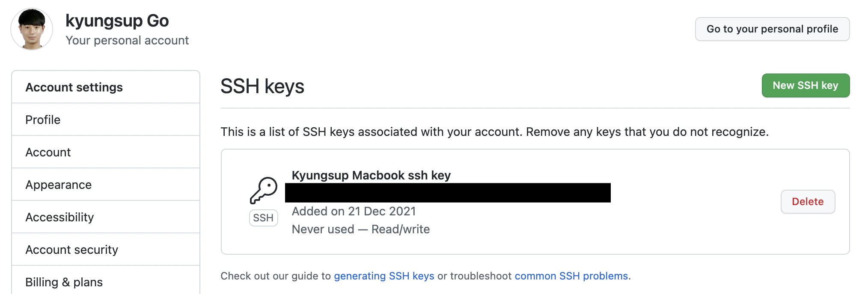Image resolution: width=868 pixels, height=294 pixels.
Task: Open the Profile settings page
Action: [43, 120]
